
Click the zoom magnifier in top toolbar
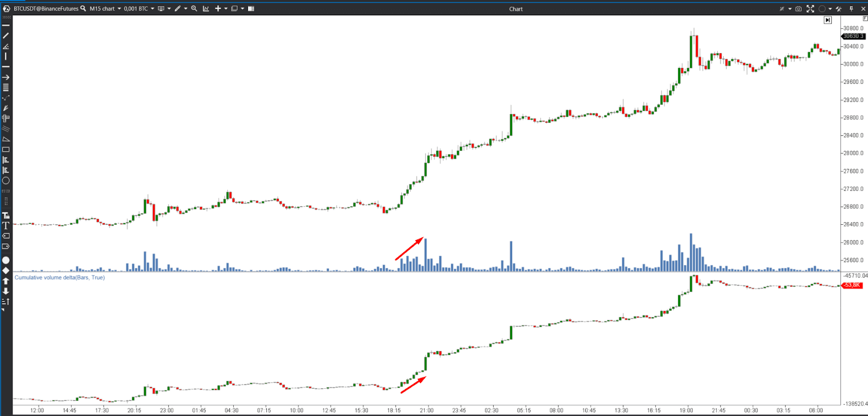pos(194,8)
